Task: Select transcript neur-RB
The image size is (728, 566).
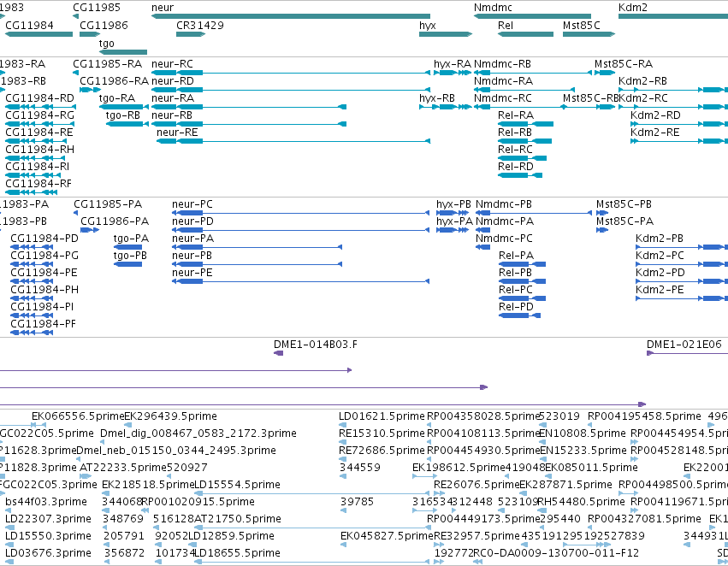Action: [249, 124]
